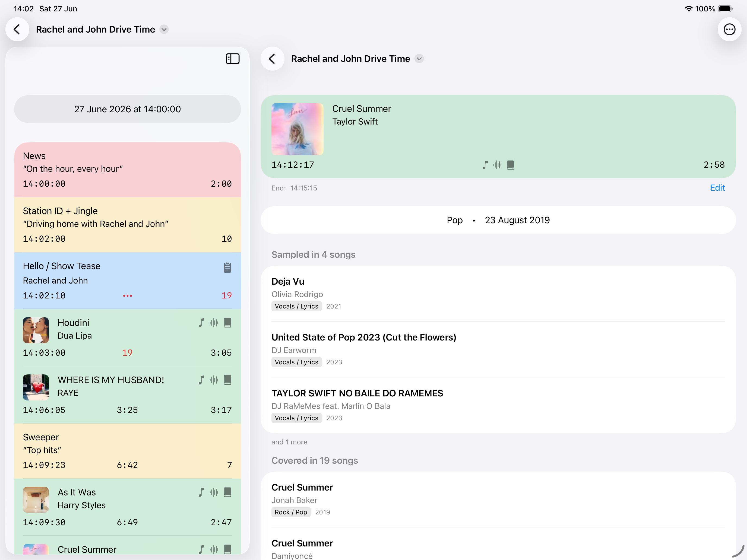
Task: Tap Edit beside the end time
Action: 717,188
